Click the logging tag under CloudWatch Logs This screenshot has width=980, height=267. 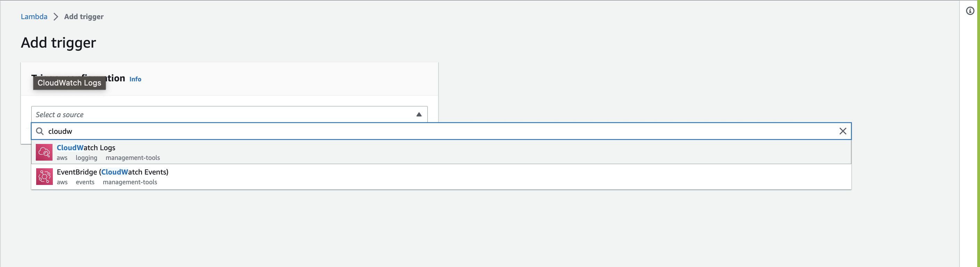86,158
